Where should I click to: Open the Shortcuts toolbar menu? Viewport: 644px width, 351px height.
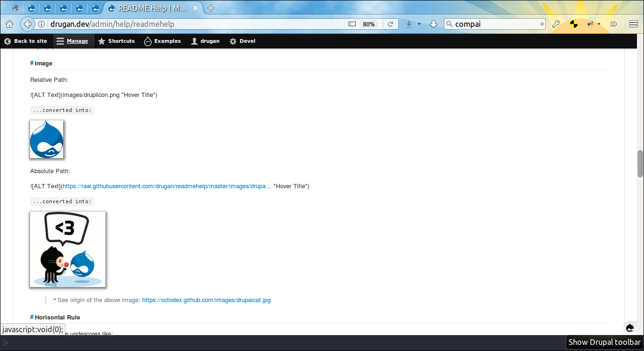[116, 41]
